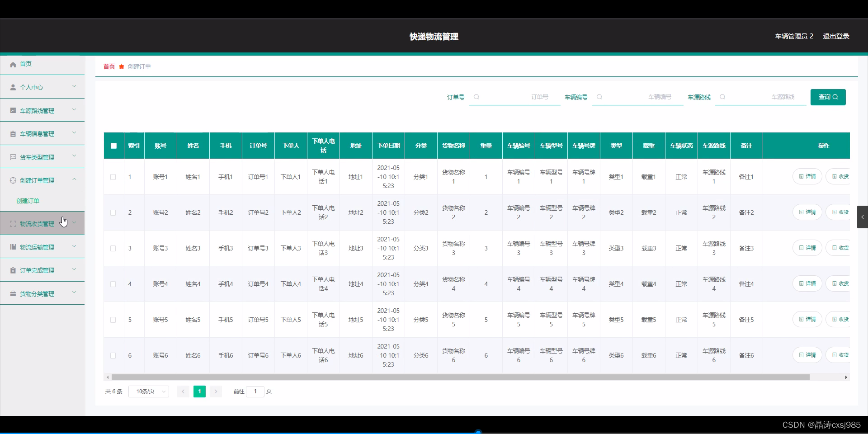The height and width of the screenshot is (434, 868).
Task: Click search icon in 车辆编号 field
Action: point(599,97)
